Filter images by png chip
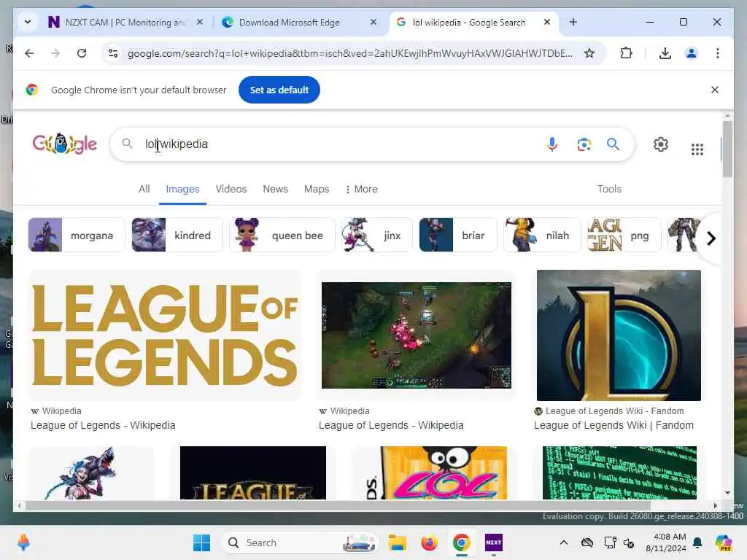 [x=624, y=235]
